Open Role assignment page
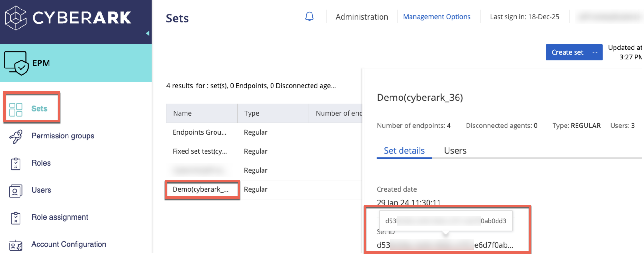The height and width of the screenshot is (254, 644). coord(59,217)
